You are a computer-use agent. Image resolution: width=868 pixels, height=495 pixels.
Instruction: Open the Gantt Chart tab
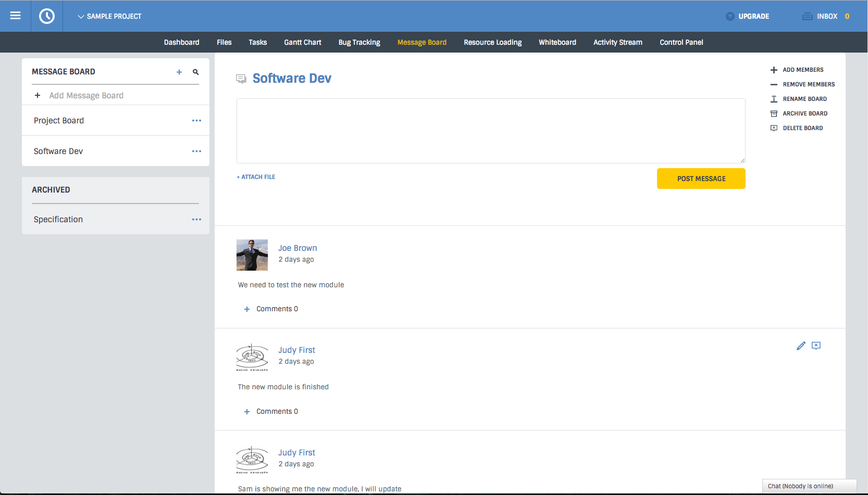tap(302, 42)
